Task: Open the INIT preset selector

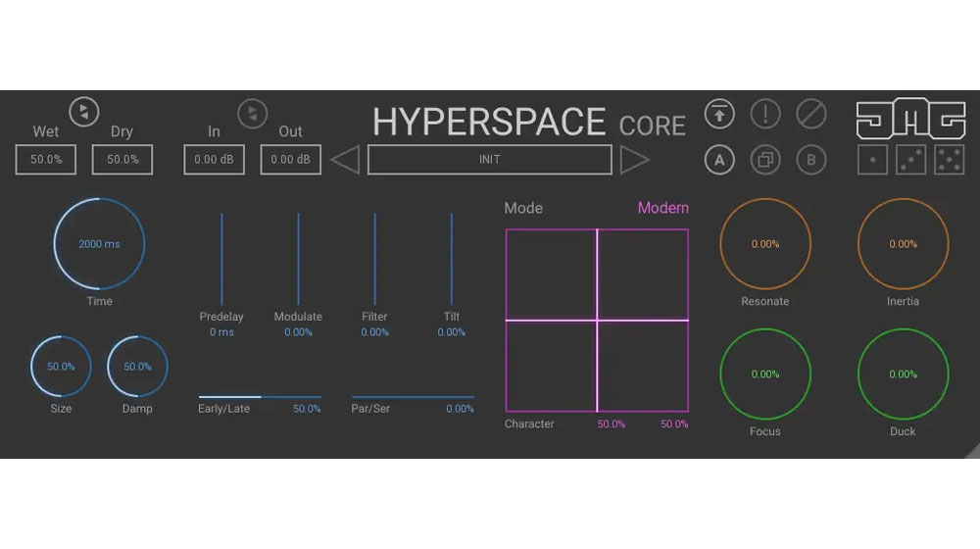Action: pos(489,160)
